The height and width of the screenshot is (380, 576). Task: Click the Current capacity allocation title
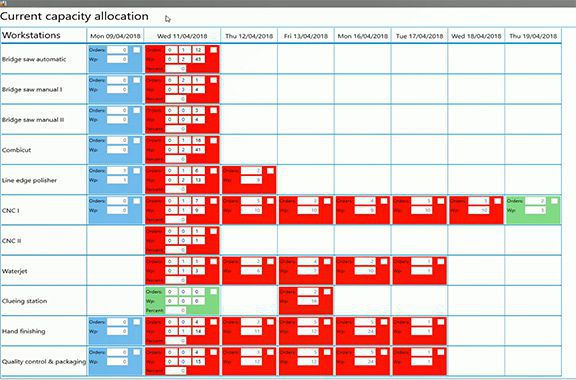pos(74,16)
